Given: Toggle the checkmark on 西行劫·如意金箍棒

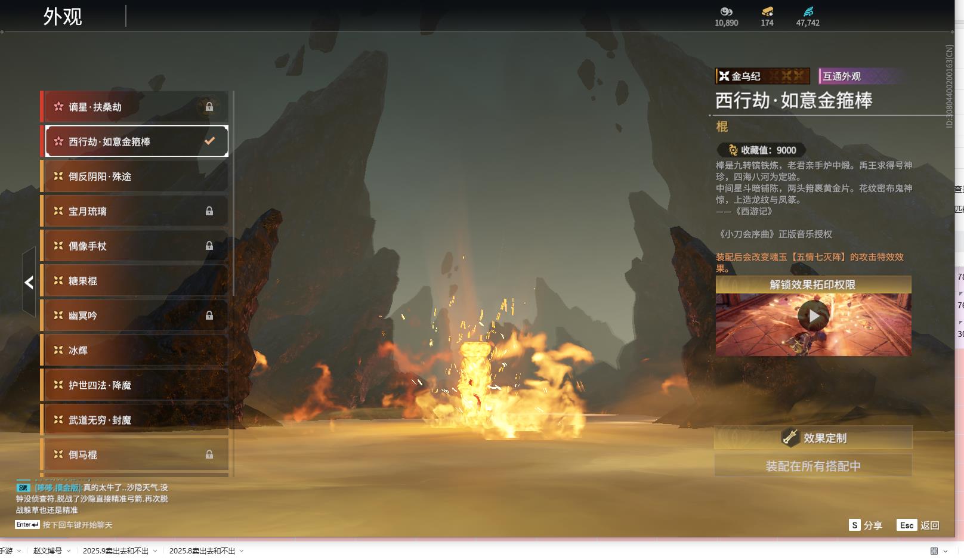Looking at the screenshot, I should [209, 141].
